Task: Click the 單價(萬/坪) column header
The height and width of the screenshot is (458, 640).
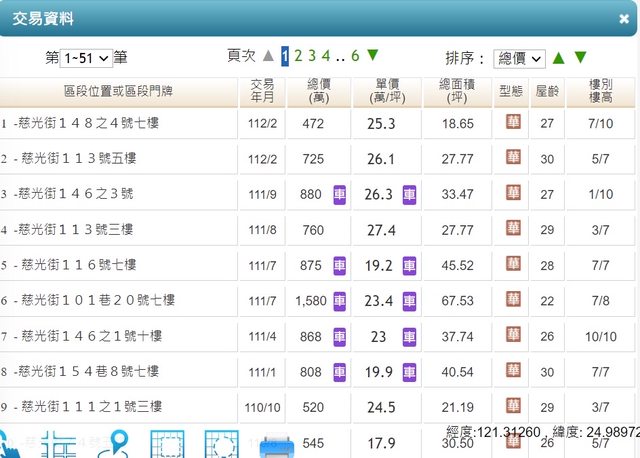Action: click(x=386, y=93)
